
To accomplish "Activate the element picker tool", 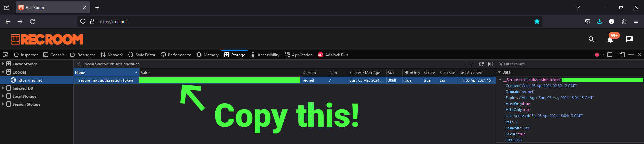I will (x=5, y=55).
